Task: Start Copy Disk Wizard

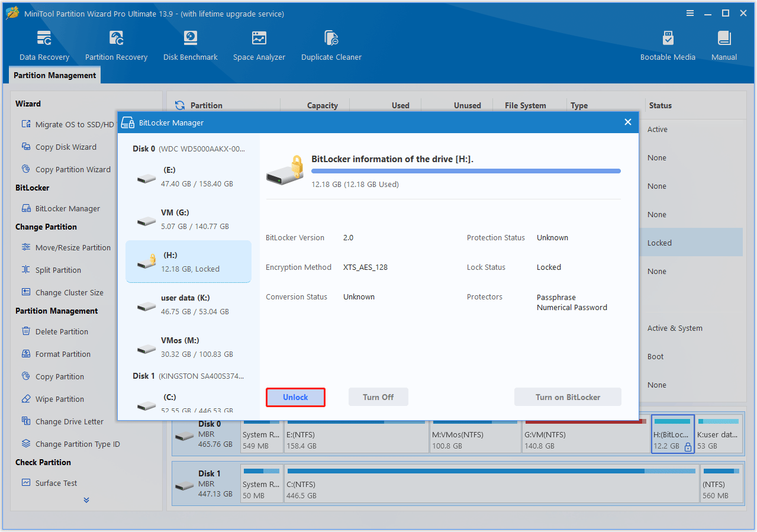Action: [59, 147]
